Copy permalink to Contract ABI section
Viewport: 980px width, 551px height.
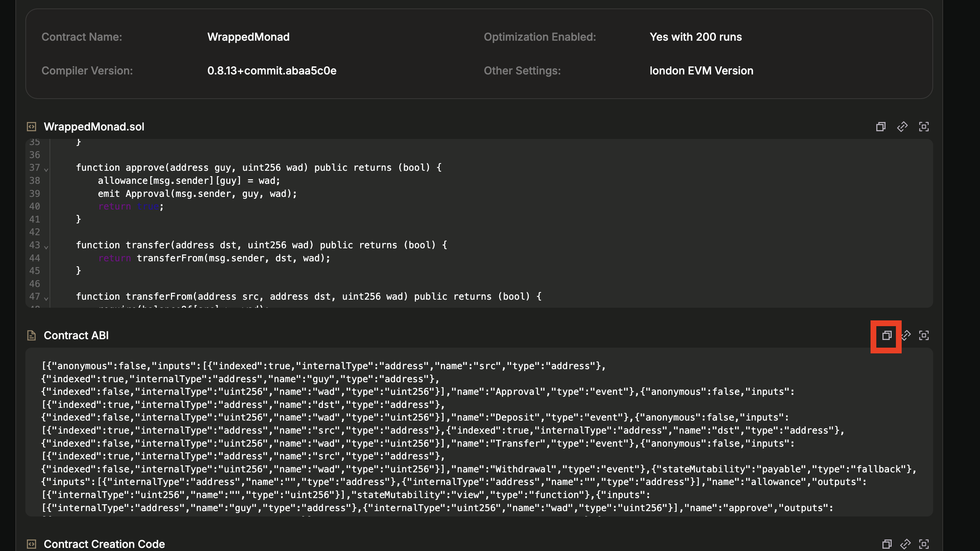(x=906, y=335)
